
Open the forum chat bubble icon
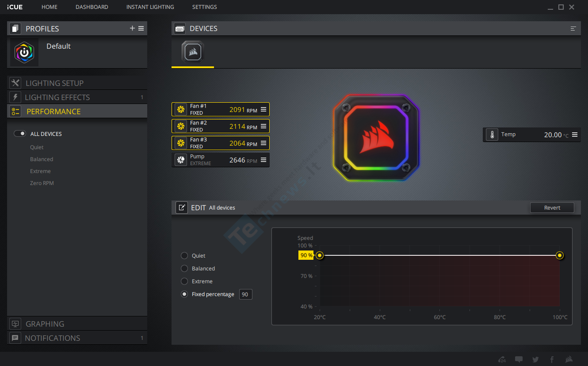[x=519, y=359]
